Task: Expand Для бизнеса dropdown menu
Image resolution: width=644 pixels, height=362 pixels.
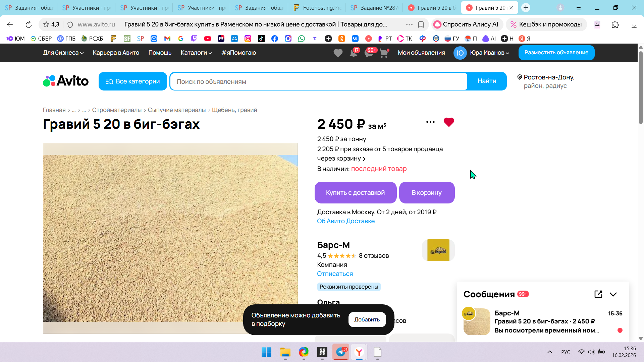Action: click(63, 53)
